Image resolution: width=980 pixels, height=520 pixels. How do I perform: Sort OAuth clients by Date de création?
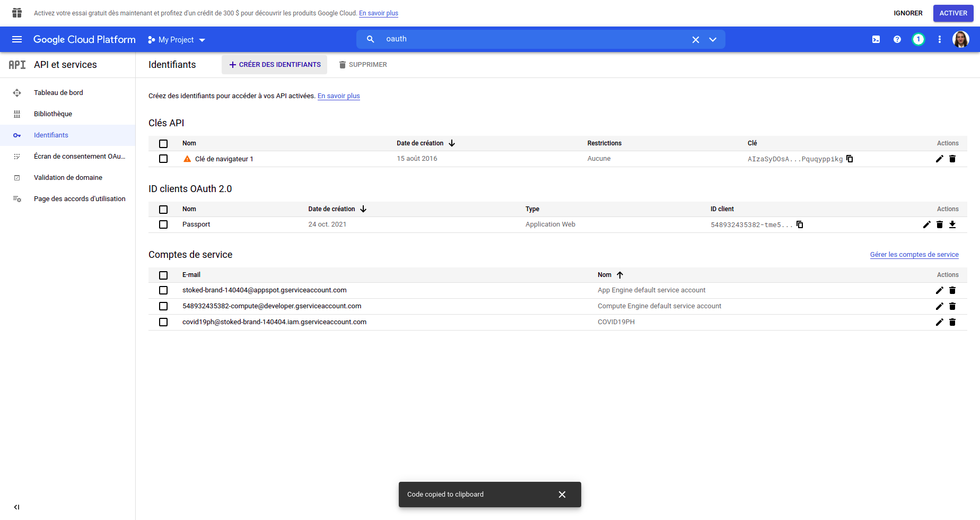coord(337,209)
